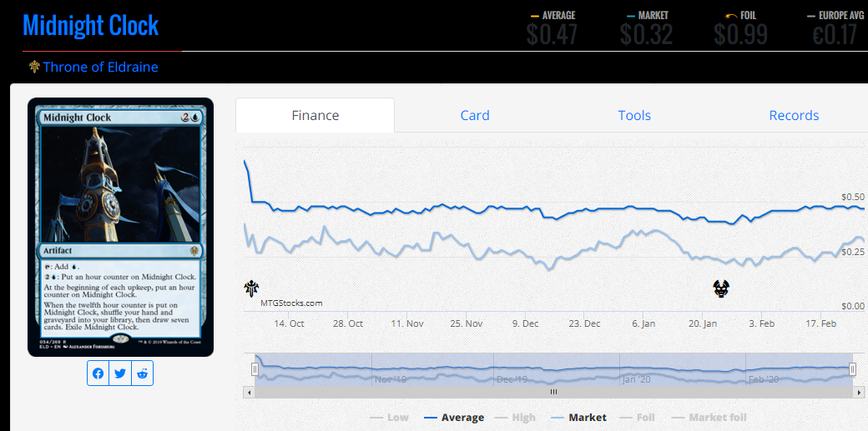The image size is (868, 431).
Task: Click the Midnight Clock title
Action: tap(91, 26)
